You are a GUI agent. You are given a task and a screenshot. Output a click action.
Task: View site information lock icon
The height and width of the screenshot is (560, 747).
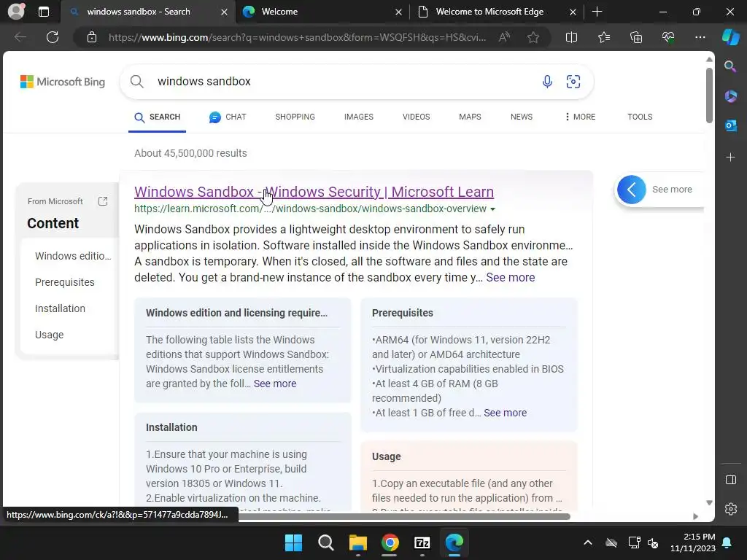pyautogui.click(x=92, y=37)
